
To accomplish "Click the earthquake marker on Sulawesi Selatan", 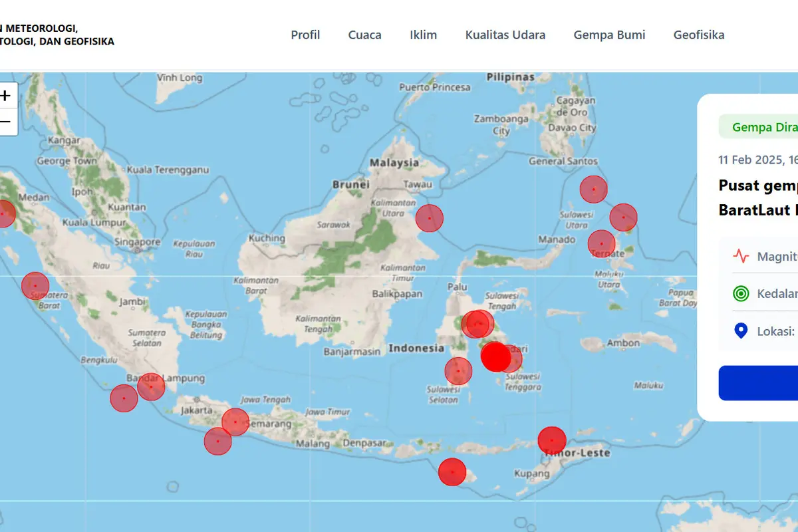I will coord(458,371).
